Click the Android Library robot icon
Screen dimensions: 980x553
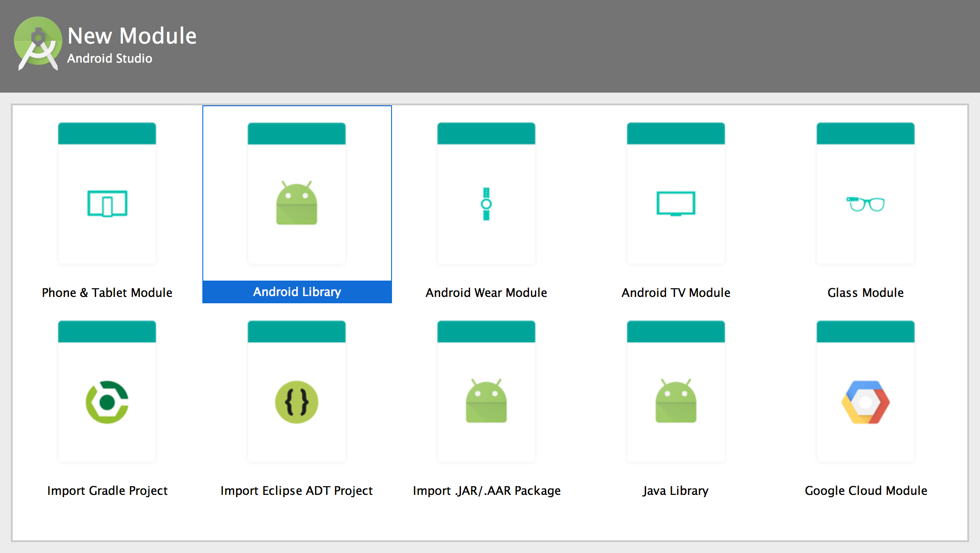pyautogui.click(x=297, y=202)
